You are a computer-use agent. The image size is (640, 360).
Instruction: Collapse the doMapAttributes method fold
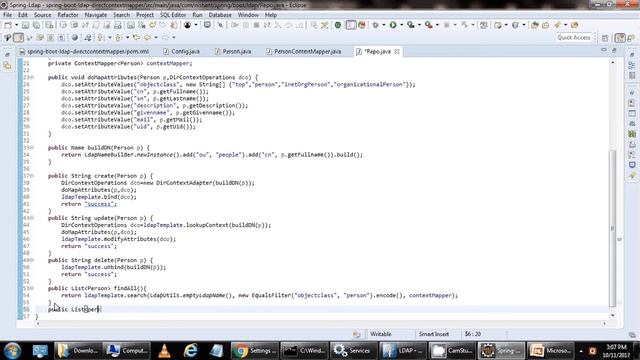click(x=32, y=77)
